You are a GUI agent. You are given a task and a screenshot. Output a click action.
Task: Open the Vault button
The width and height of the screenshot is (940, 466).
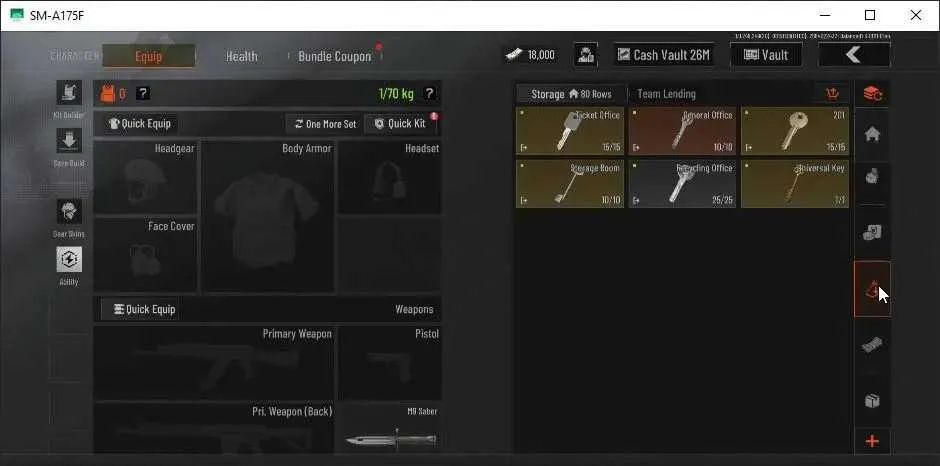click(766, 55)
